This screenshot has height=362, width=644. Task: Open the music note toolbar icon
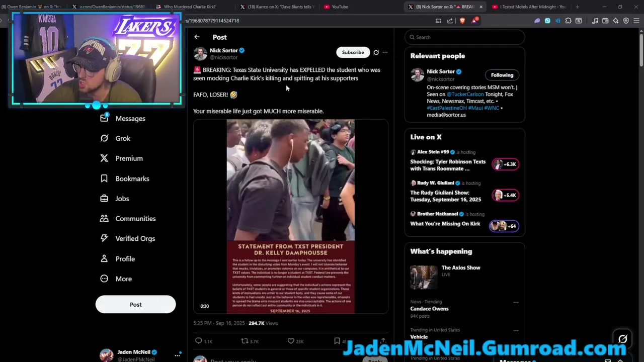coord(595,21)
